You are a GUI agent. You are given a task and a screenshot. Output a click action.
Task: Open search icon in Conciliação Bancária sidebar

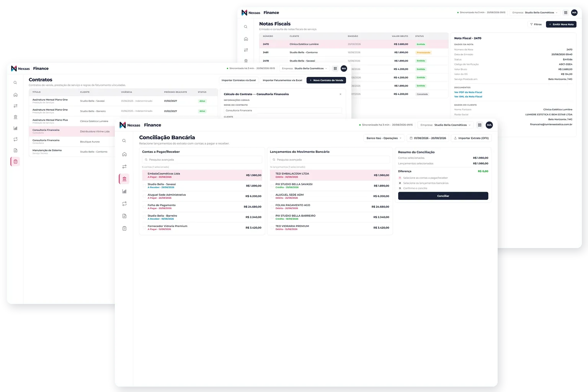[124, 141]
